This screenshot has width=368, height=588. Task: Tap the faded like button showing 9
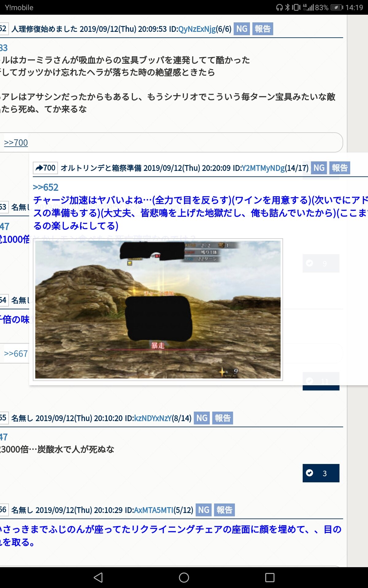(321, 263)
